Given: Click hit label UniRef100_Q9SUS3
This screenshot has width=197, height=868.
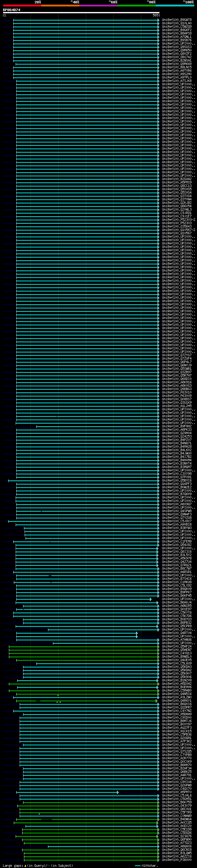Looking at the screenshot, I should tap(176, 47).
